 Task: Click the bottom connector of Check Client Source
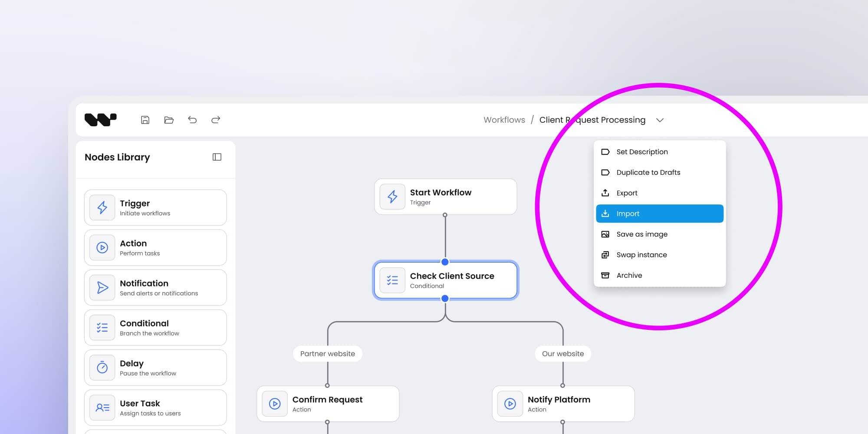point(445,299)
